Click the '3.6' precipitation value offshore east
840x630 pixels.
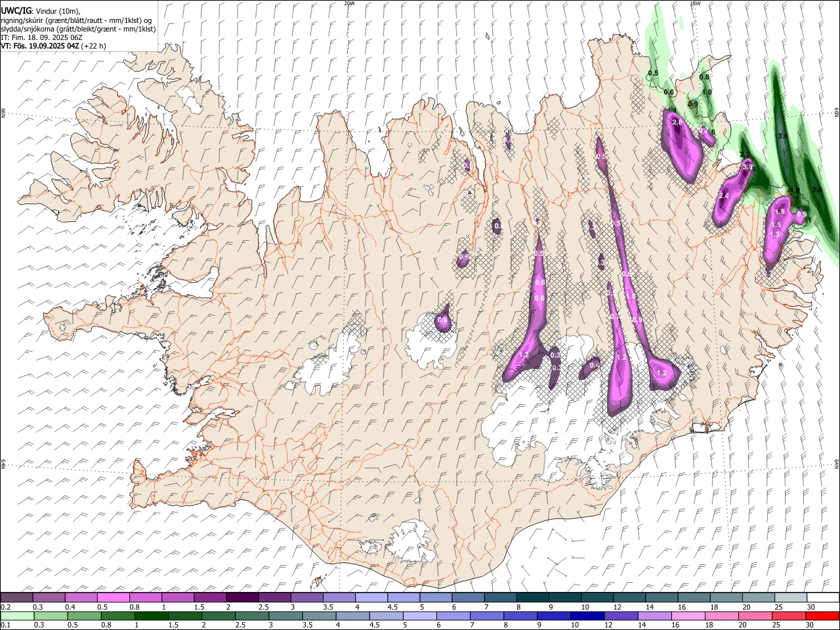click(x=782, y=136)
